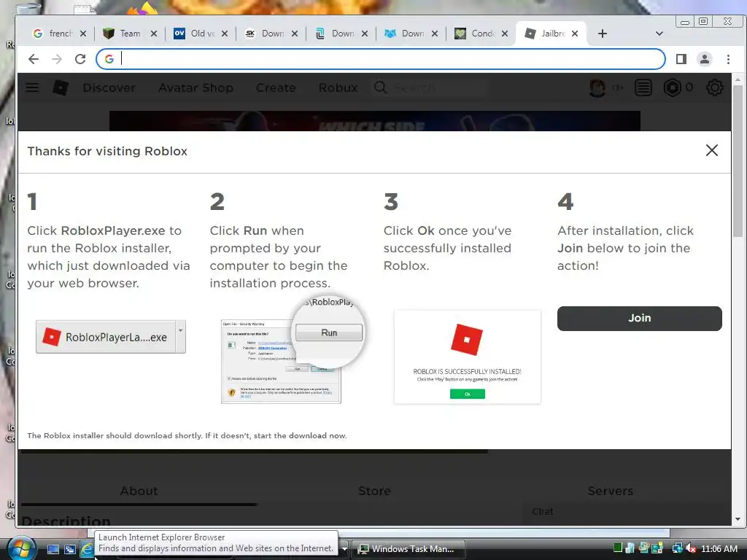Close the Jailbreak Roblox tab
The image size is (747, 560).
pos(575,34)
